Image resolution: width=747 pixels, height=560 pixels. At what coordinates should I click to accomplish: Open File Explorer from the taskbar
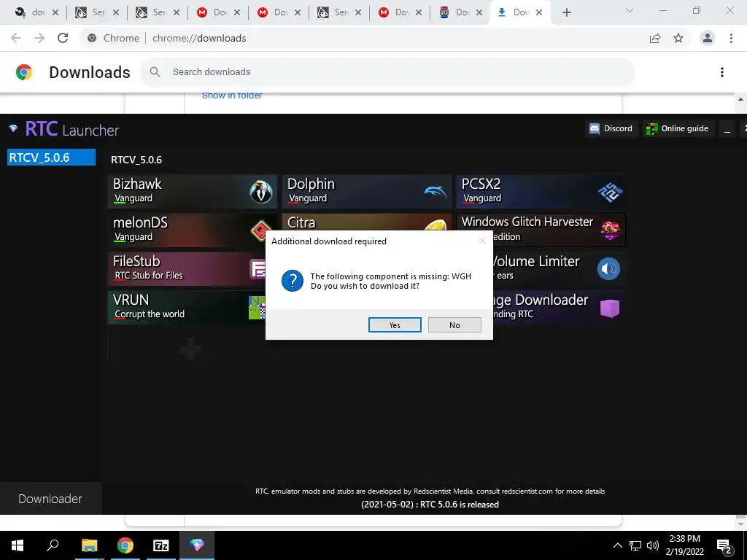tap(89, 545)
